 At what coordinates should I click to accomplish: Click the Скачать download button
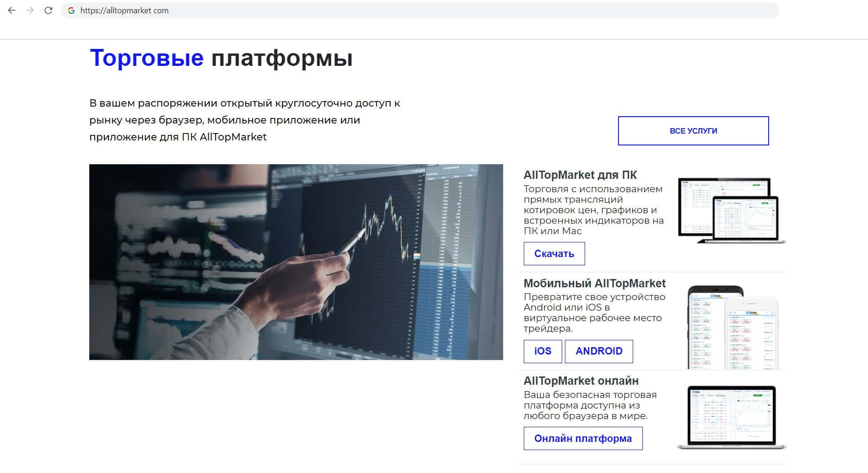(x=554, y=254)
